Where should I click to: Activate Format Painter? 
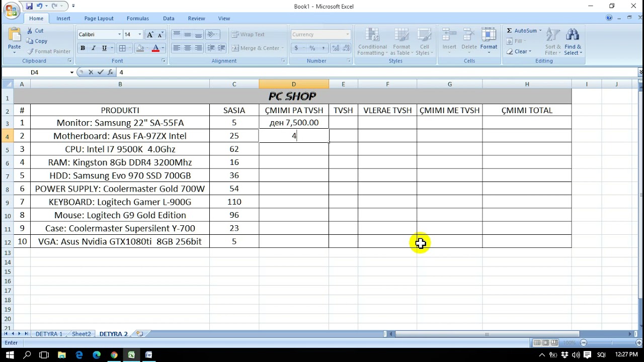48,51
